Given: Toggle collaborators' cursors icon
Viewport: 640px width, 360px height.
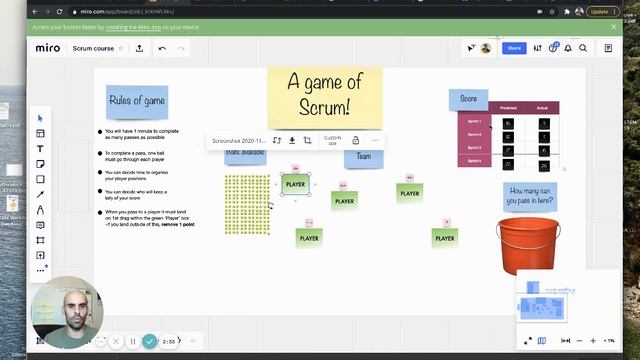Looking at the screenshot, I should (471, 48).
